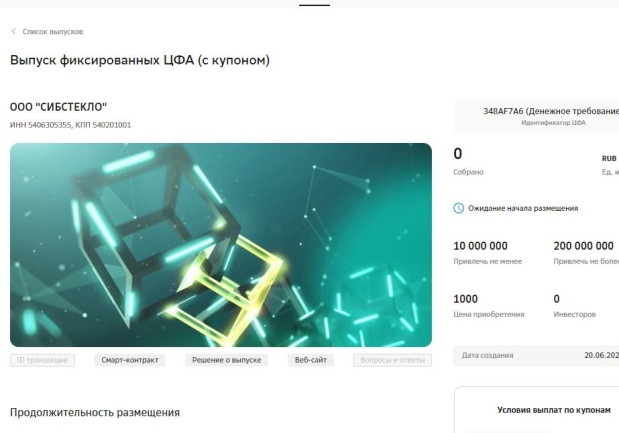
Task: Click the disabled ID транзакции button
Action: [42, 360]
